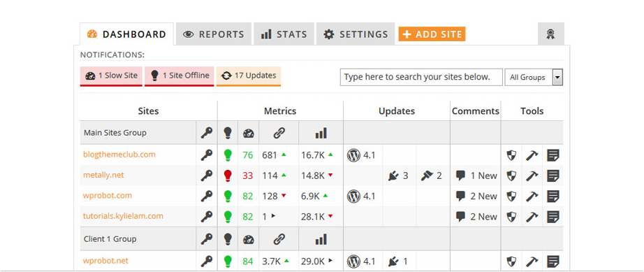Open 2 New comments for wprobot.com
The height and width of the screenshot is (272, 644).
coord(476,196)
